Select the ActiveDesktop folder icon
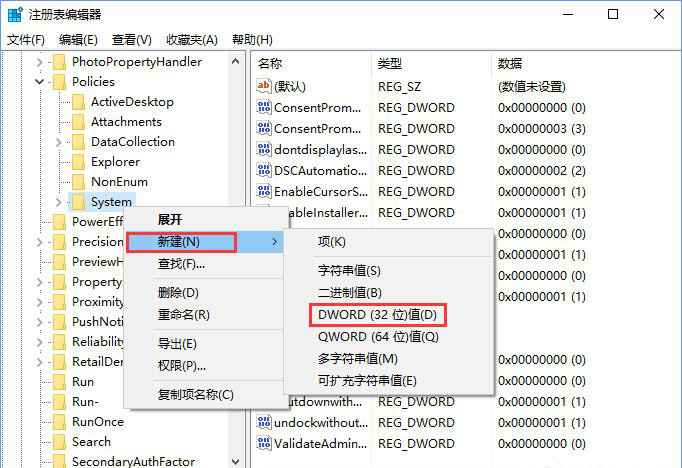This screenshot has width=682, height=468. click(x=78, y=102)
